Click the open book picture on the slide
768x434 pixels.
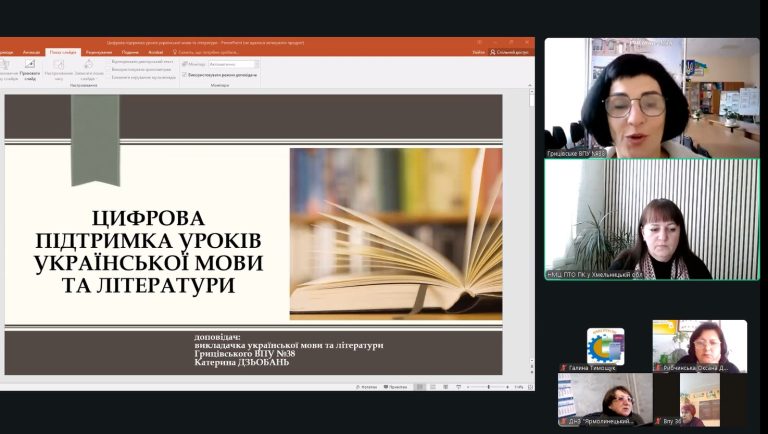point(396,234)
